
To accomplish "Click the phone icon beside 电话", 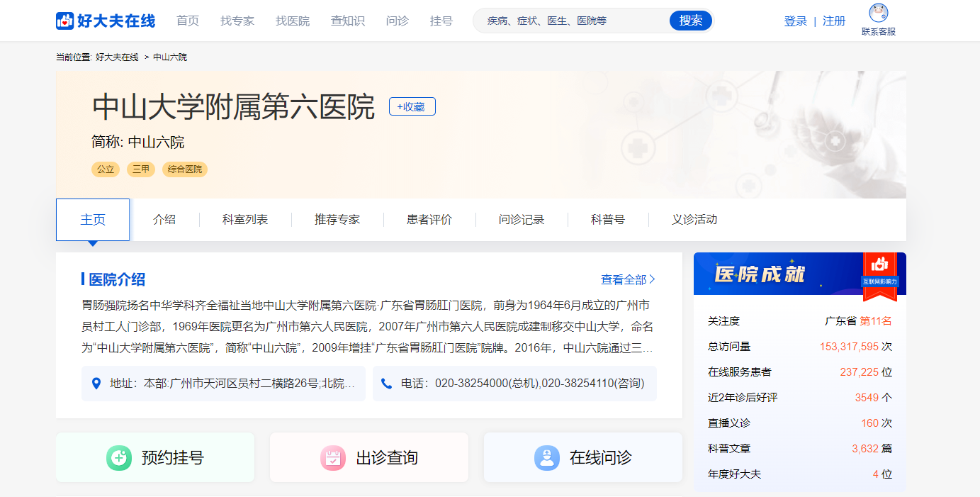I will [x=386, y=384].
